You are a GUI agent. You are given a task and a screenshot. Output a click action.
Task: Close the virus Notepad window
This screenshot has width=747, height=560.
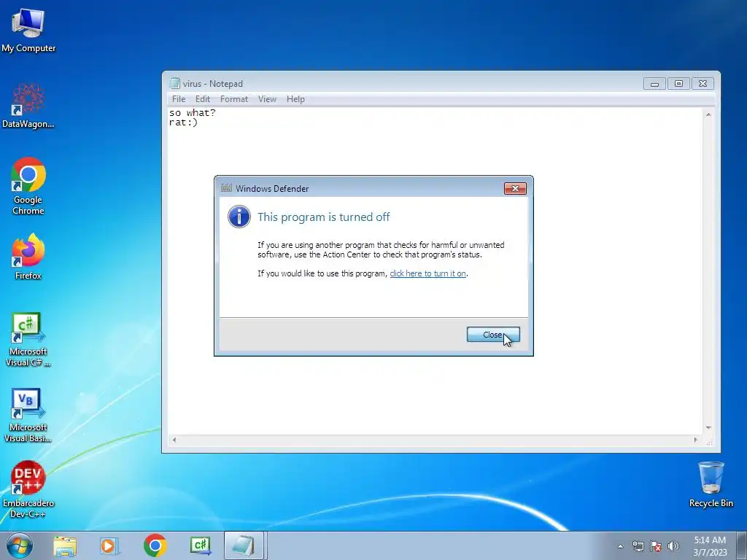point(703,84)
